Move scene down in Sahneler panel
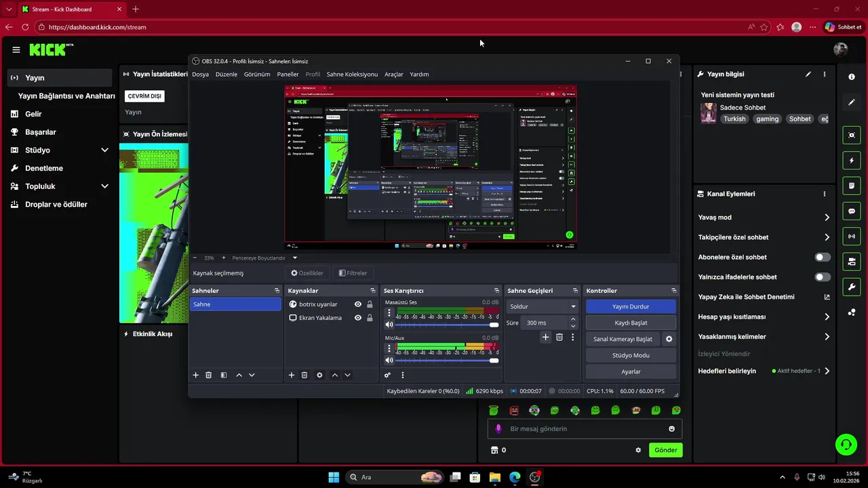The width and height of the screenshot is (868, 488). coord(252,375)
